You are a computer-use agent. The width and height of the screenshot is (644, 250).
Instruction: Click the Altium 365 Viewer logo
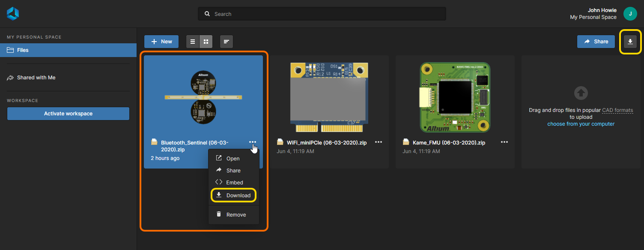click(x=13, y=14)
